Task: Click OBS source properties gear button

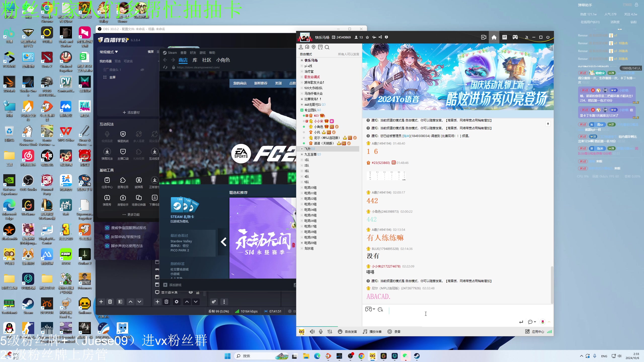Action: point(177,302)
